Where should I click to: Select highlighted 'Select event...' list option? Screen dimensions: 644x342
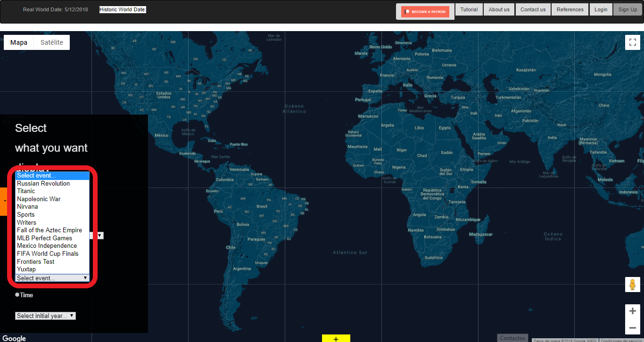tap(52, 176)
